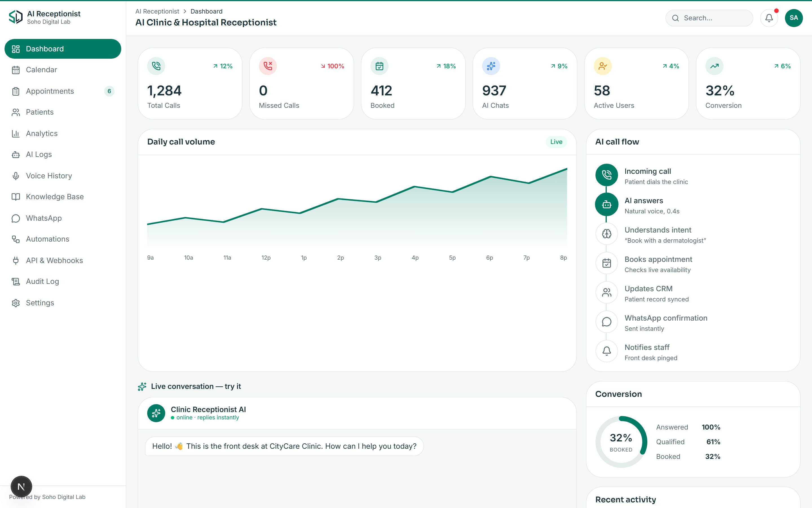The height and width of the screenshot is (508, 812).
Task: Click the 9a label on chart axis
Action: coord(150,258)
